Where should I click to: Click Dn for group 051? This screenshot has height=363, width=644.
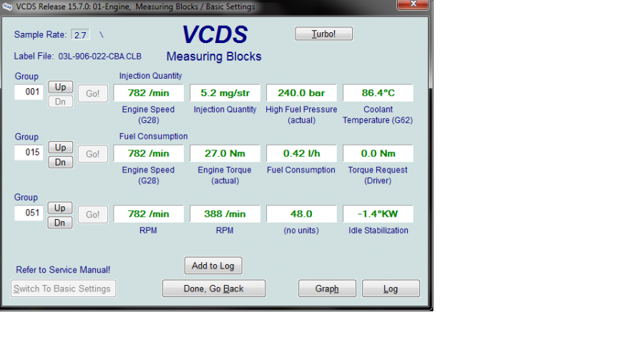[60, 223]
